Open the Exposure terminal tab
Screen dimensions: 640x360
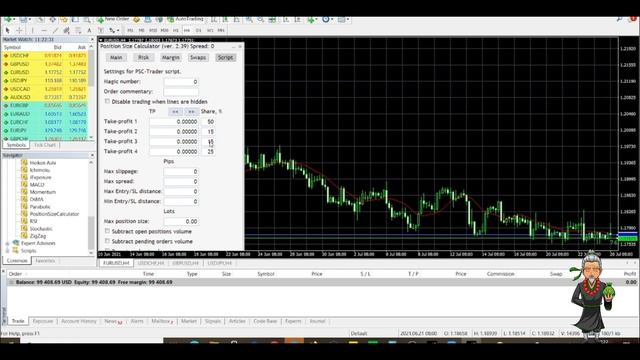coord(43,321)
